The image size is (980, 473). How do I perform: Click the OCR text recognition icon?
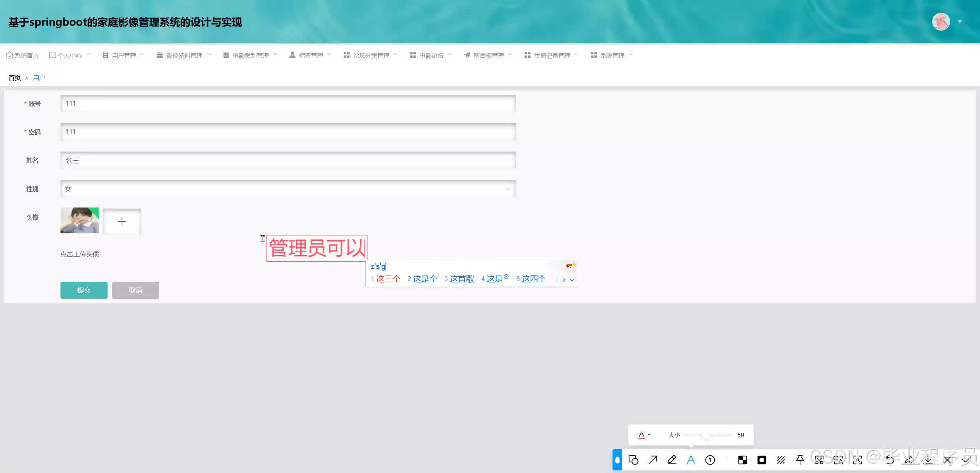click(838, 460)
